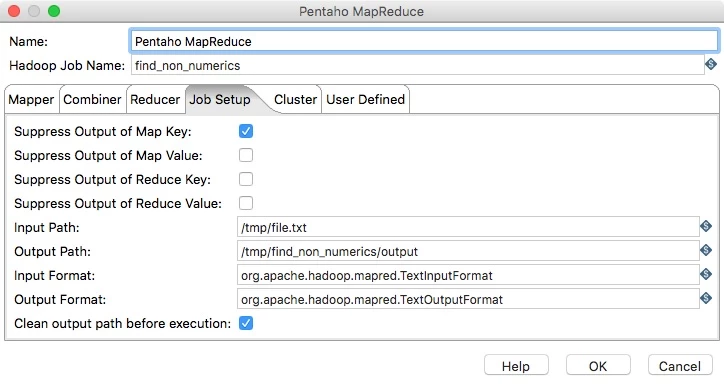The height and width of the screenshot is (387, 724).
Task: Close the window with red button
Action: (14, 11)
